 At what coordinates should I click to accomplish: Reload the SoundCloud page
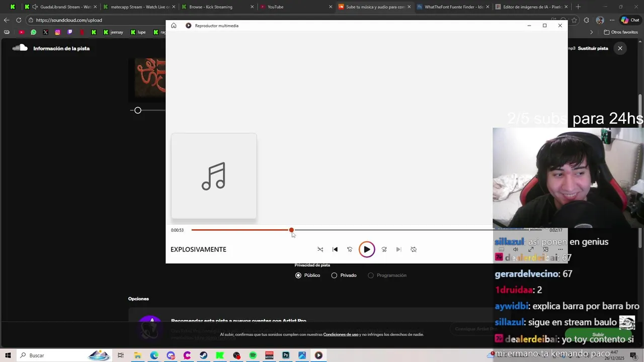pyautogui.click(x=19, y=20)
